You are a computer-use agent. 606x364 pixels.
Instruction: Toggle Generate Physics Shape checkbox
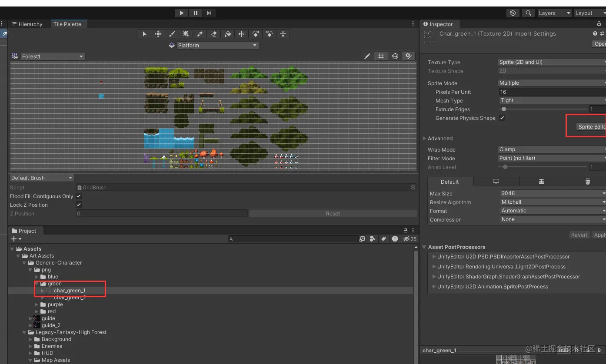[502, 118]
